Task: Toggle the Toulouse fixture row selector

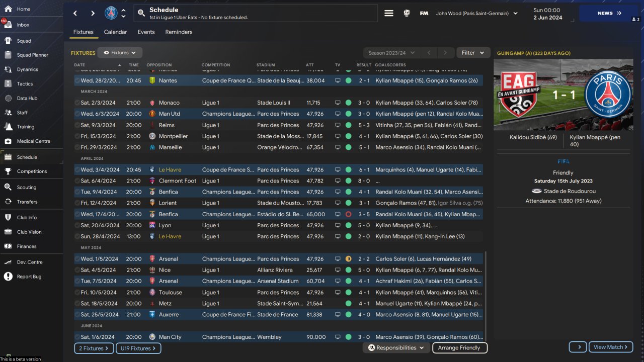Action: [77, 293]
